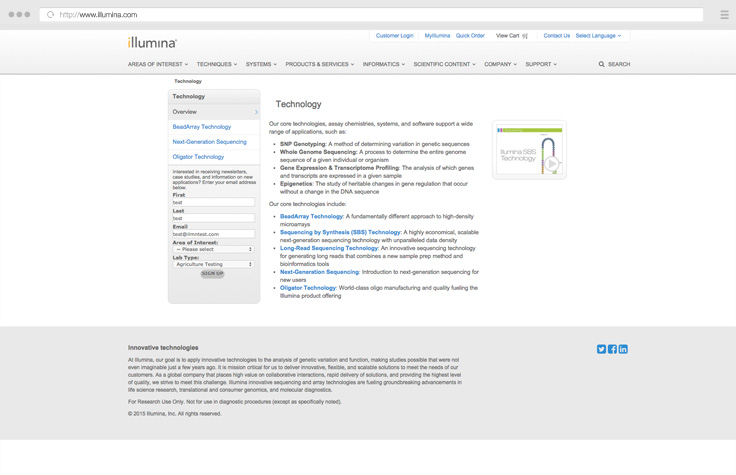Open the Techniques navigation menu
The width and height of the screenshot is (736, 475).
pos(216,64)
